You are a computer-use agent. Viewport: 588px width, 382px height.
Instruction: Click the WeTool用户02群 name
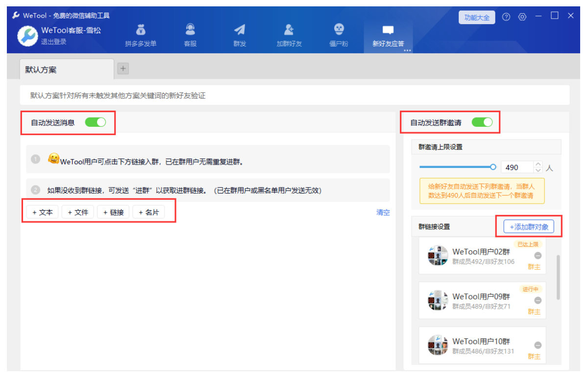[481, 251]
